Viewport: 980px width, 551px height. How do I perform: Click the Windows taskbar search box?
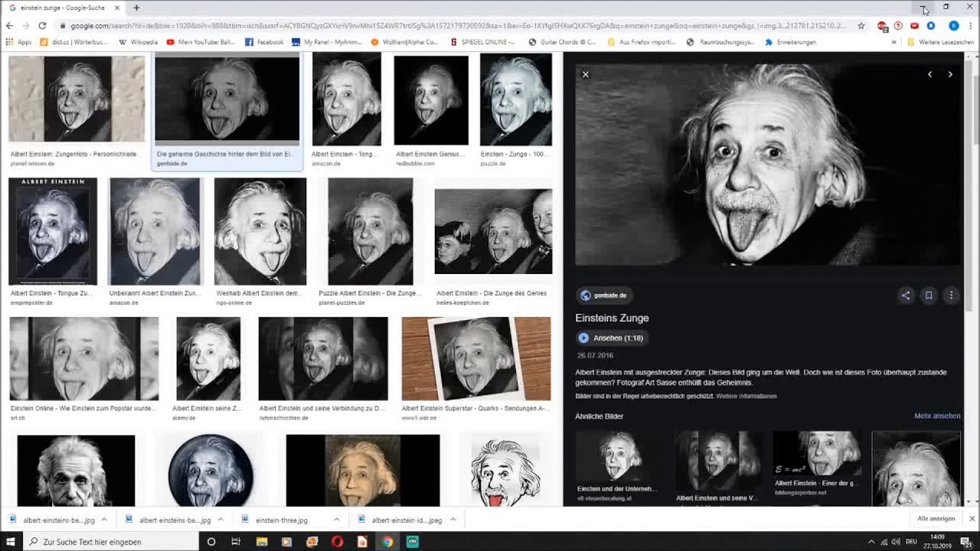[x=111, y=542]
